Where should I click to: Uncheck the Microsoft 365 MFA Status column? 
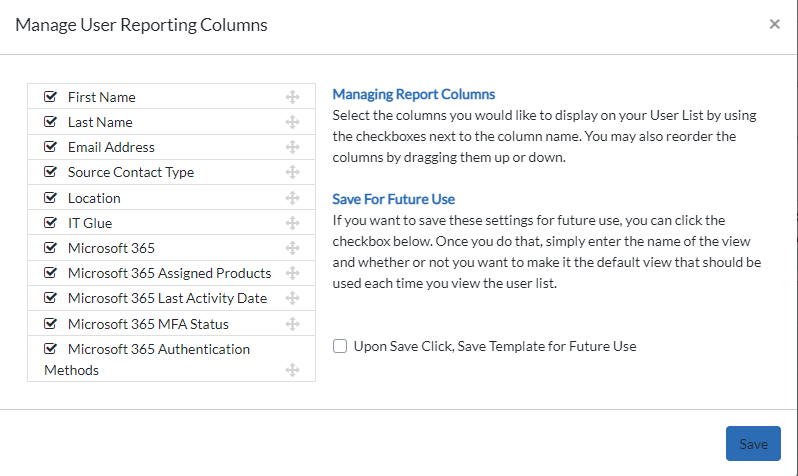pyautogui.click(x=50, y=323)
